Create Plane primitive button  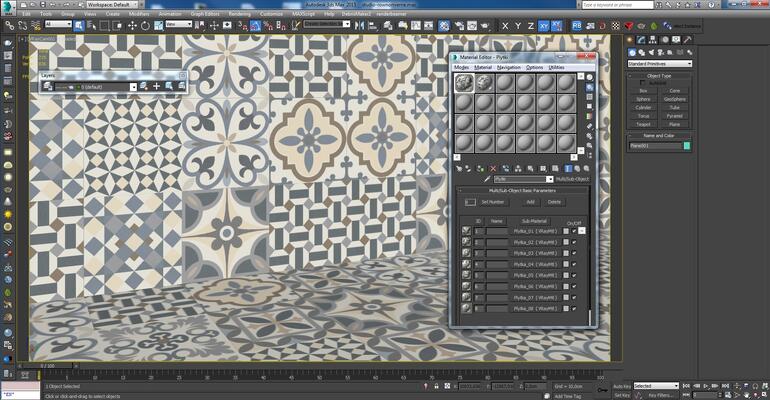pos(675,125)
